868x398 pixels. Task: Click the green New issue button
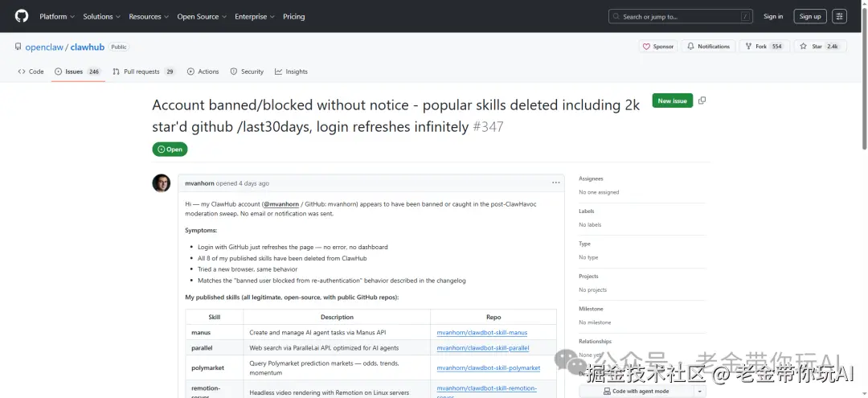[673, 101]
